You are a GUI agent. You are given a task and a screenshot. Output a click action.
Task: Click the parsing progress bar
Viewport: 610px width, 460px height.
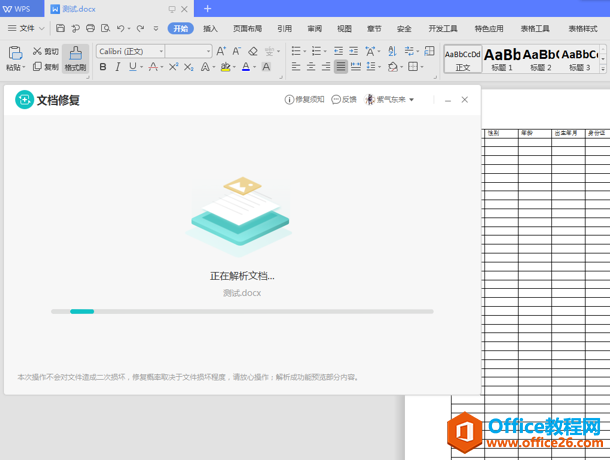(x=242, y=311)
